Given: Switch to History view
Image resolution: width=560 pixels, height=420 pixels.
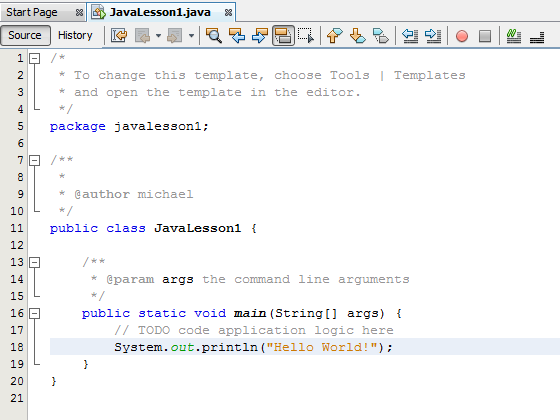Looking at the screenshot, I should point(75,35).
